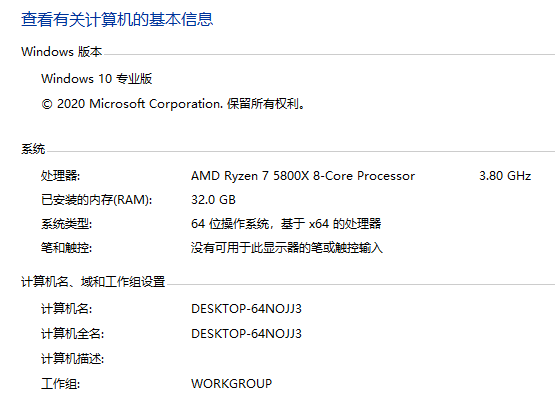555x403 pixels.
Task: Click the heading 查看有关计算机的基本信息
Action: [x=117, y=19]
